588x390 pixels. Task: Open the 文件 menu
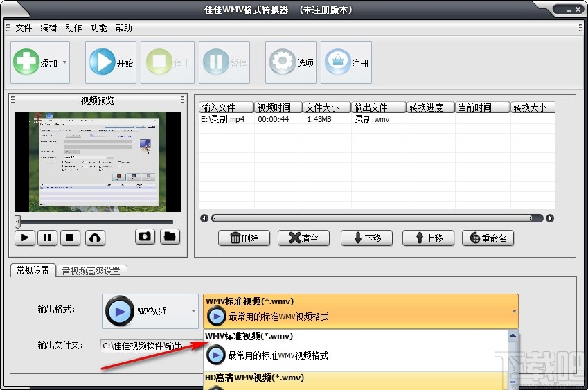tap(24, 28)
